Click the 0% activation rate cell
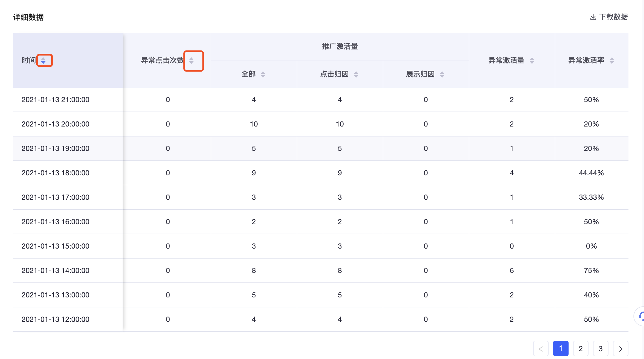This screenshot has height=359, width=644. click(x=591, y=246)
